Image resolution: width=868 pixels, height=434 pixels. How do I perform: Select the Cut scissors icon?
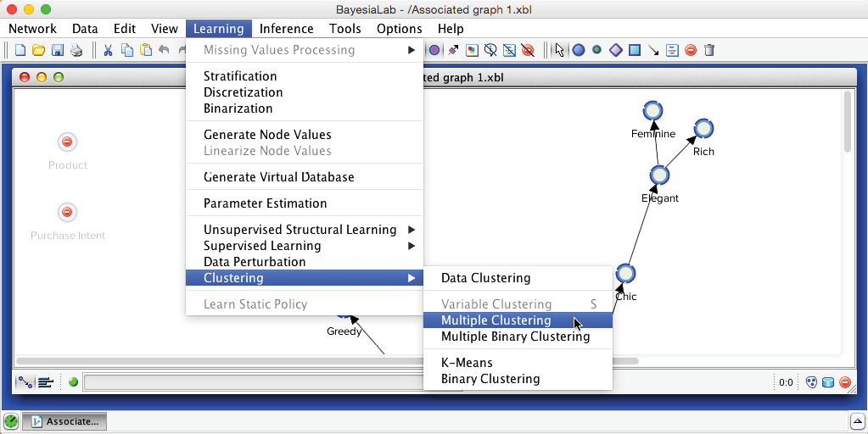108,50
